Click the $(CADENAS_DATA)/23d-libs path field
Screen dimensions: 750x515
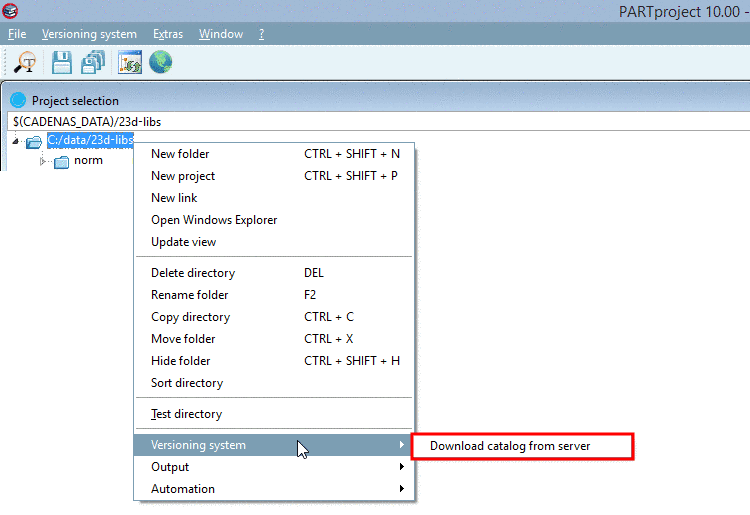[x=378, y=121]
